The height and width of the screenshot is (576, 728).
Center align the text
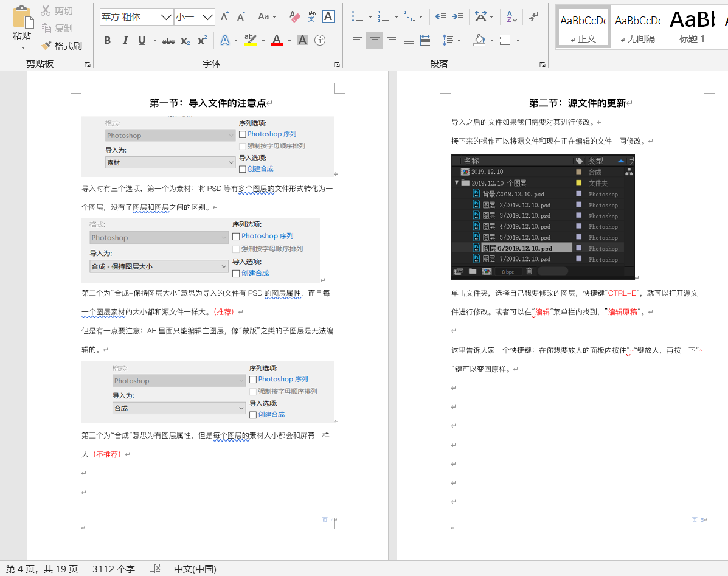coord(374,40)
